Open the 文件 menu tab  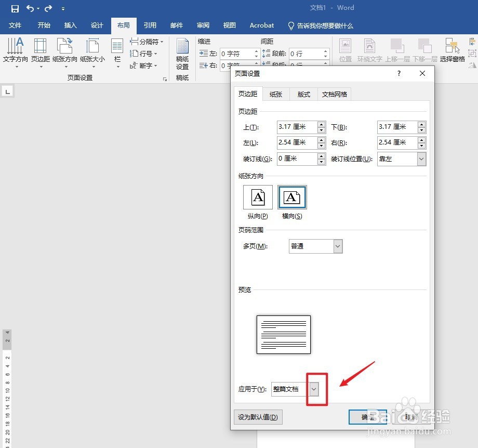[x=15, y=25]
